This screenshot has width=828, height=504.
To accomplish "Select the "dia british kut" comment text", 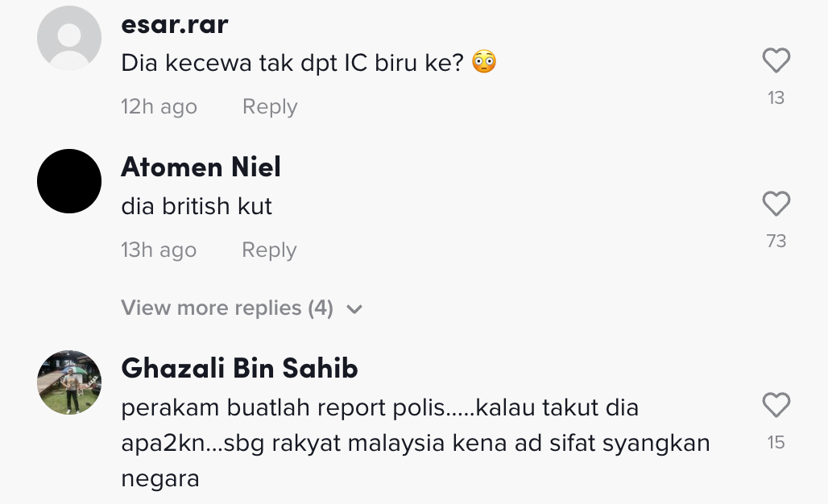I will [197, 207].
